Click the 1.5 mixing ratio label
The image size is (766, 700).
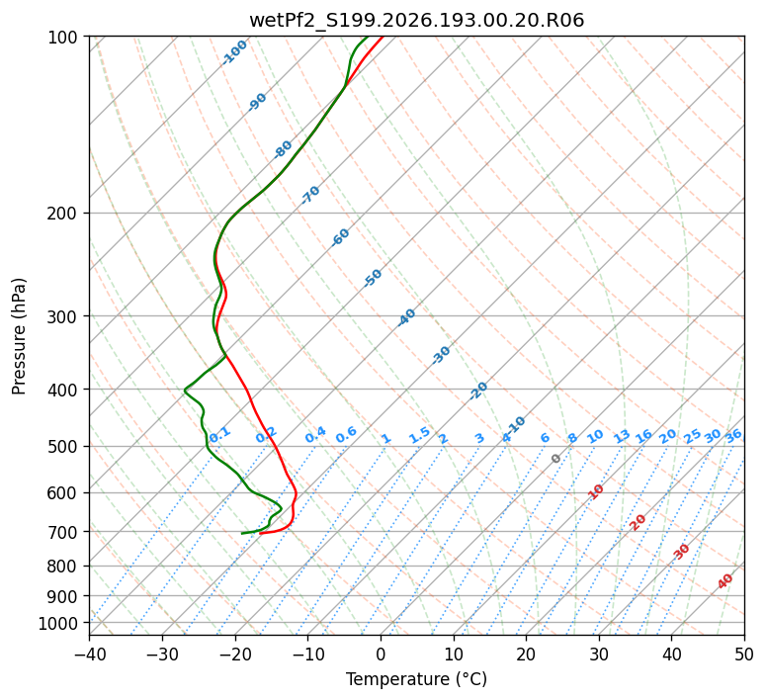coord(419,435)
